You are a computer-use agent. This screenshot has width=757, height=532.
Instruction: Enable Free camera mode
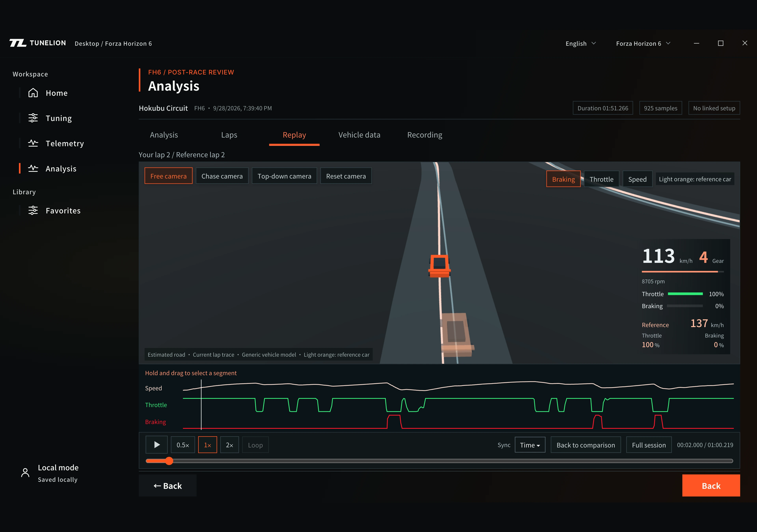[x=169, y=176]
